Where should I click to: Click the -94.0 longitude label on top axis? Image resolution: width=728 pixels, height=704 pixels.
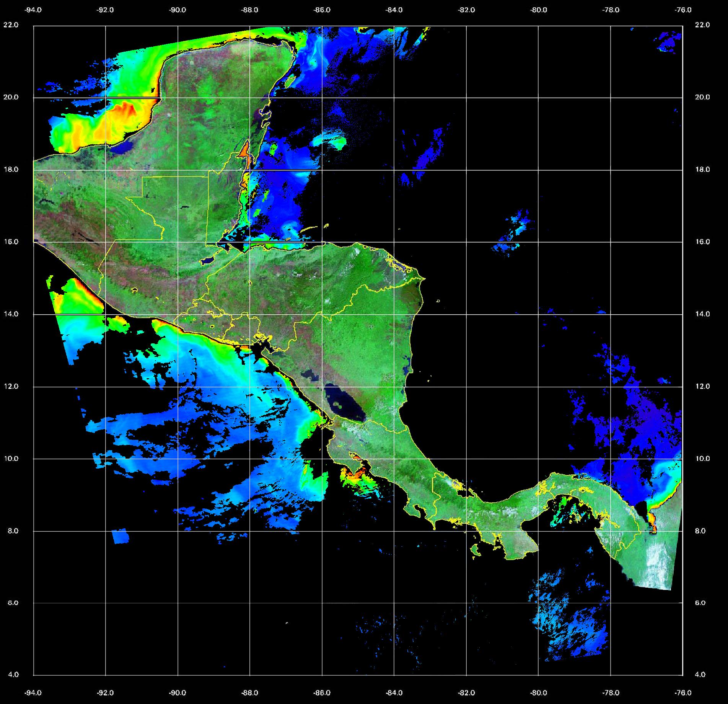point(33,10)
